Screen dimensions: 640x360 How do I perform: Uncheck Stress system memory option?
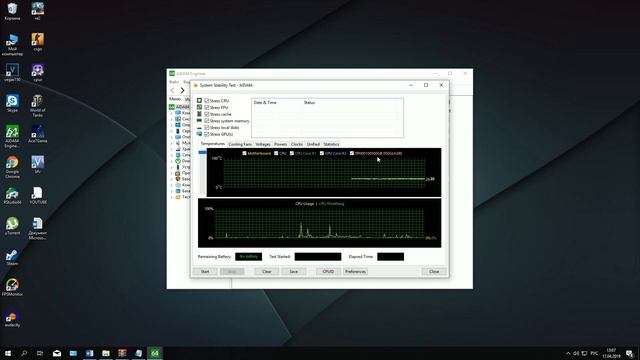tap(207, 121)
